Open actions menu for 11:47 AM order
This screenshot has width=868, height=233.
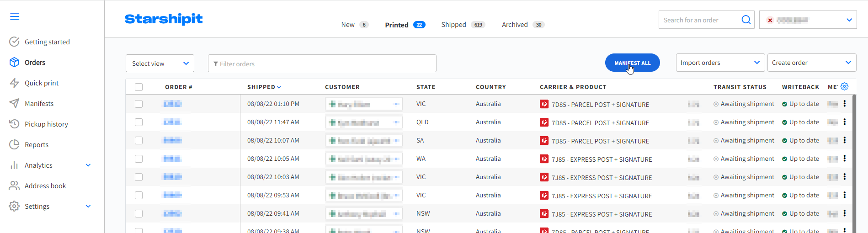click(845, 122)
